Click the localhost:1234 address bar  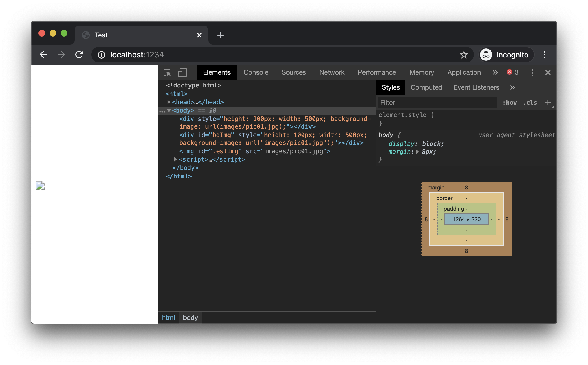click(x=282, y=55)
